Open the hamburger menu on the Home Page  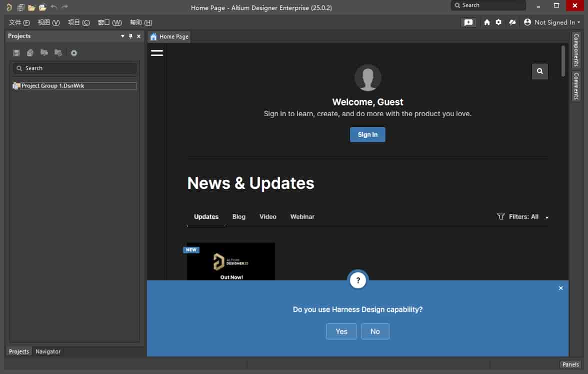coord(157,53)
